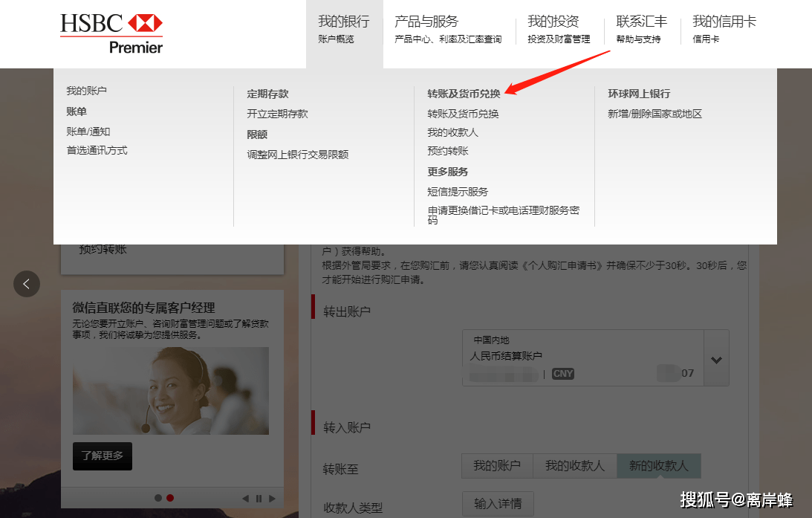Open 我的账户 link in dropdown
The width and height of the screenshot is (812, 518).
[x=86, y=91]
